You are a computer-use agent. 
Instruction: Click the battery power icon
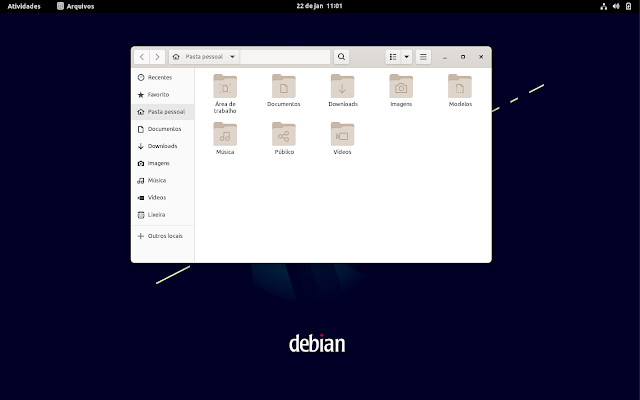point(629,6)
